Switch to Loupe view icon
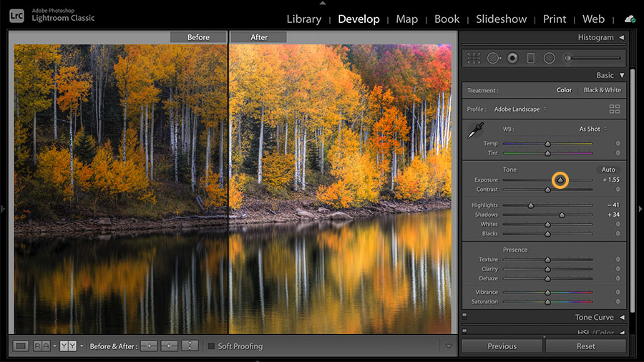 pyautogui.click(x=21, y=346)
